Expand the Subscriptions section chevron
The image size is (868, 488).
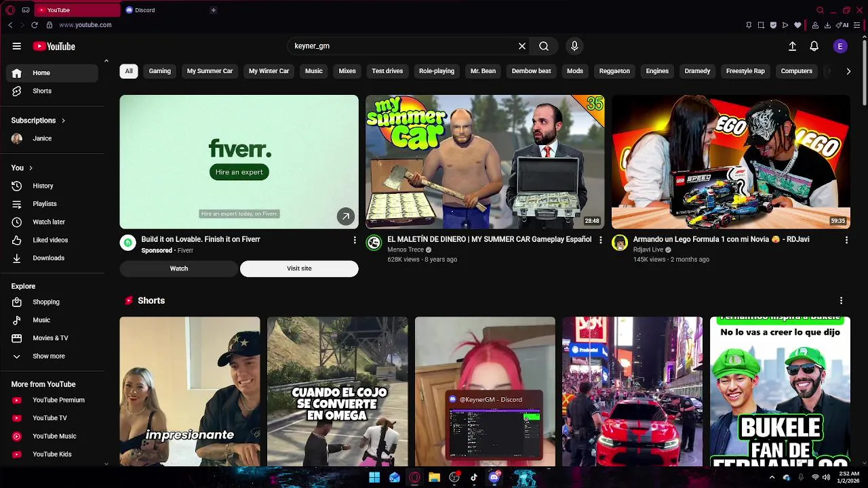click(63, 121)
